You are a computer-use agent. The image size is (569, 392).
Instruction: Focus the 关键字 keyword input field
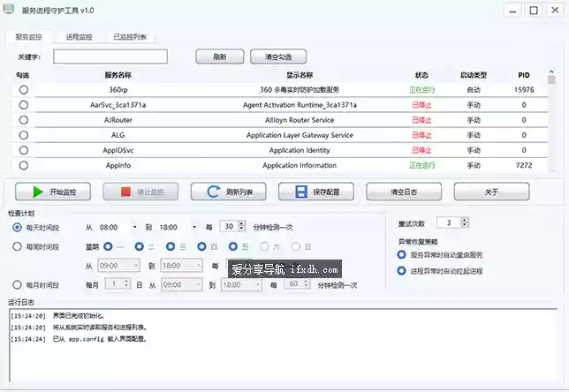click(110, 57)
